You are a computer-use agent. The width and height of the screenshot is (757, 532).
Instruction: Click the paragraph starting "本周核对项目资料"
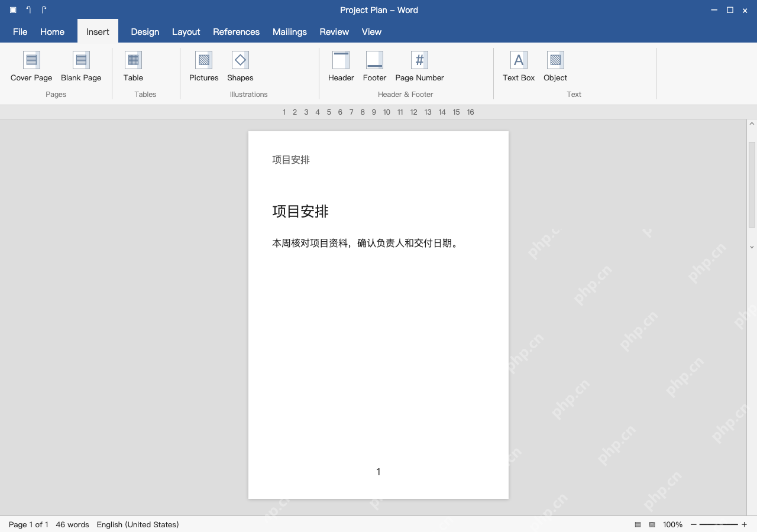click(365, 243)
